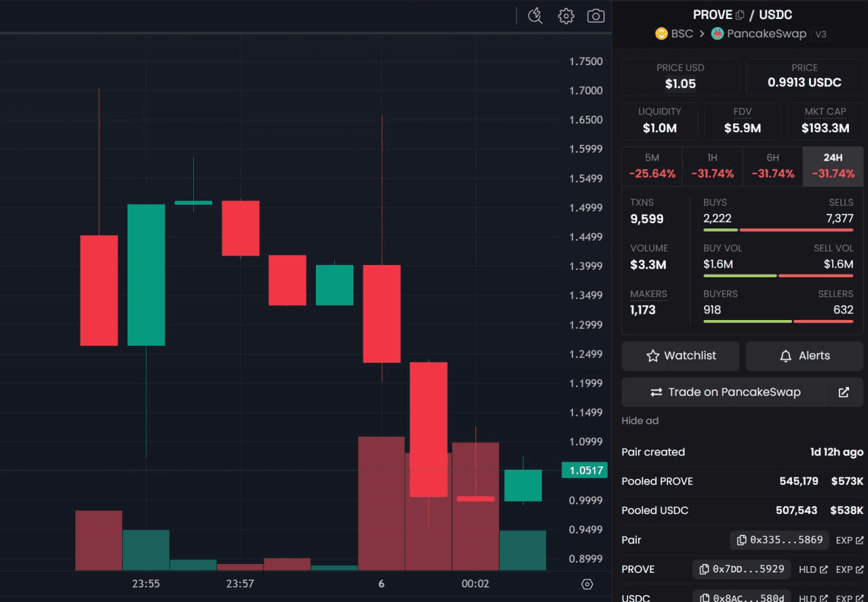Click the Pooled USDC value $538K
This screenshot has height=602, width=868.
pyautogui.click(x=847, y=510)
